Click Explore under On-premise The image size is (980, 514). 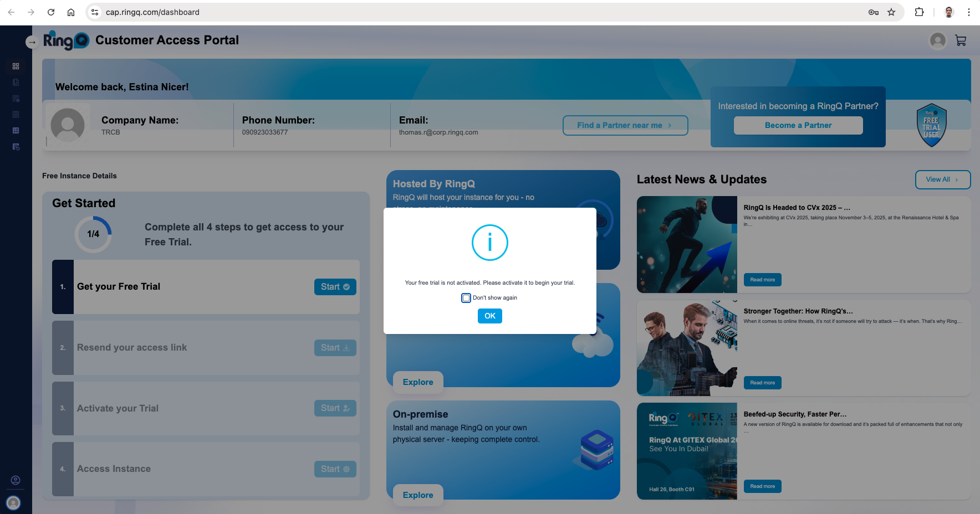pos(418,495)
